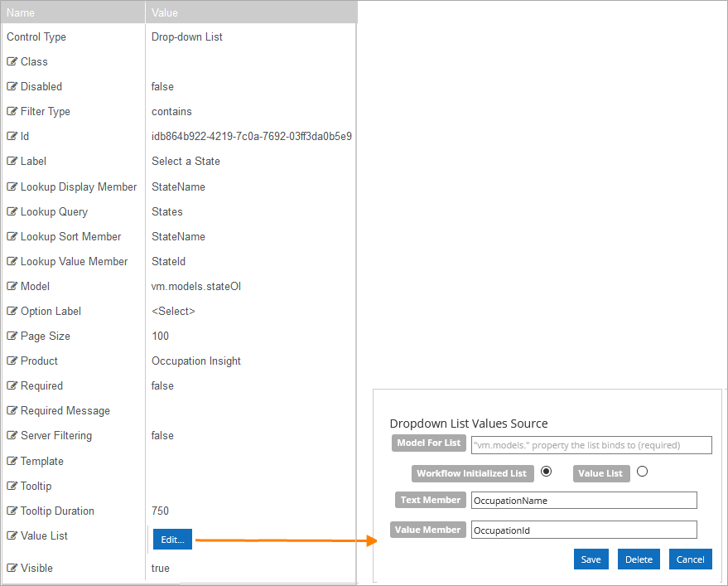Click the edit pencil beside Lookup Display Member

point(12,186)
